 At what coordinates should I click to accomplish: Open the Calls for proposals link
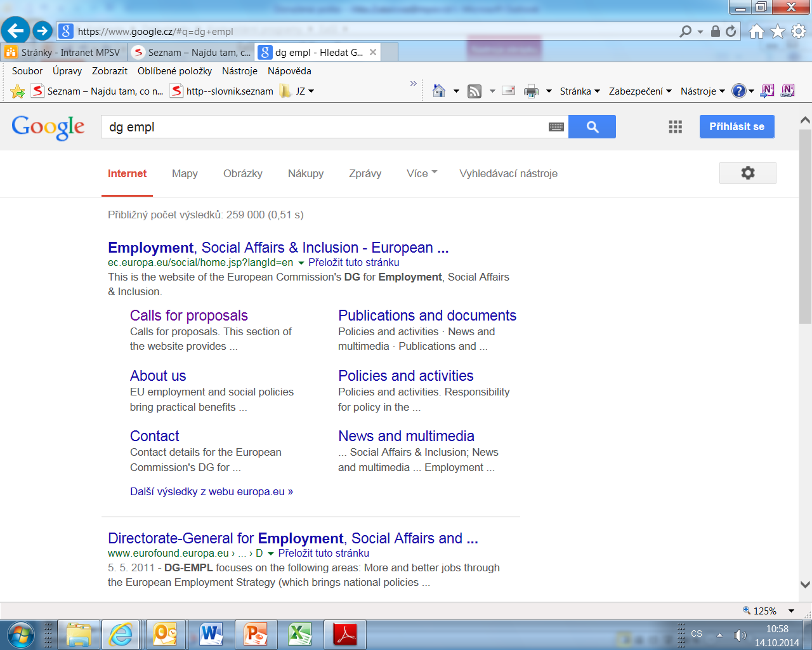coord(189,315)
